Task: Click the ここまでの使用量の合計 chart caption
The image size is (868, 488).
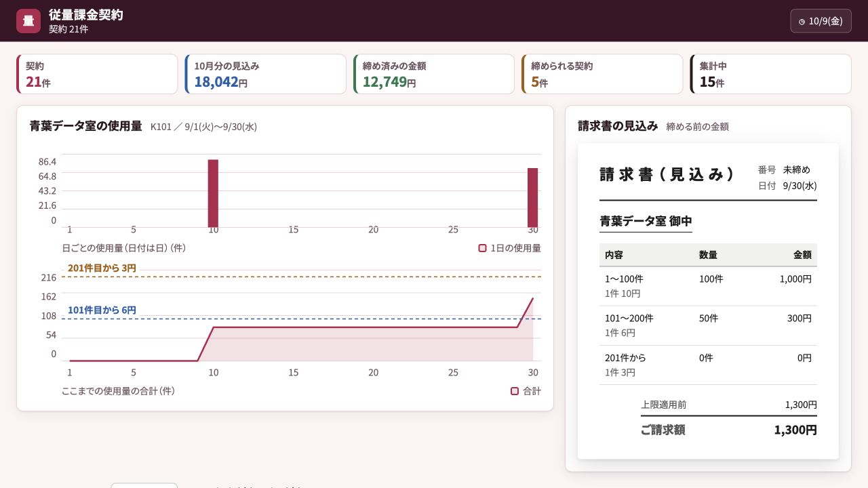Action: click(118, 391)
